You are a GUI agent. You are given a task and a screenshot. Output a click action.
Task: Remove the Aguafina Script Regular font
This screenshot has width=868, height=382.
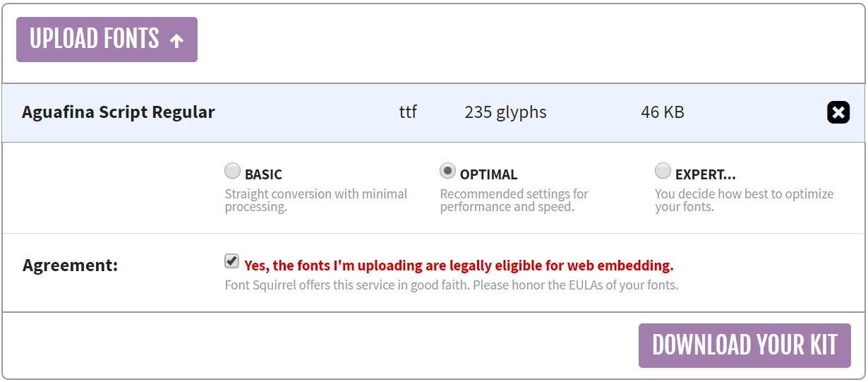click(838, 112)
